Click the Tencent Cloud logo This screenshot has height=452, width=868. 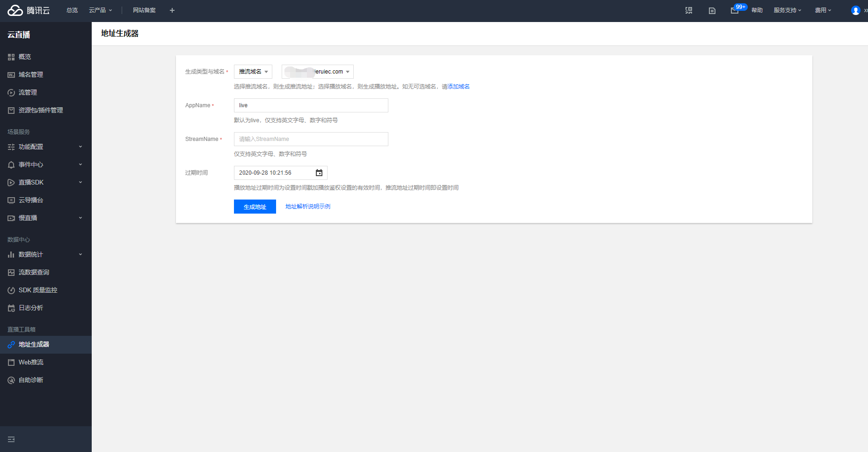(29, 10)
